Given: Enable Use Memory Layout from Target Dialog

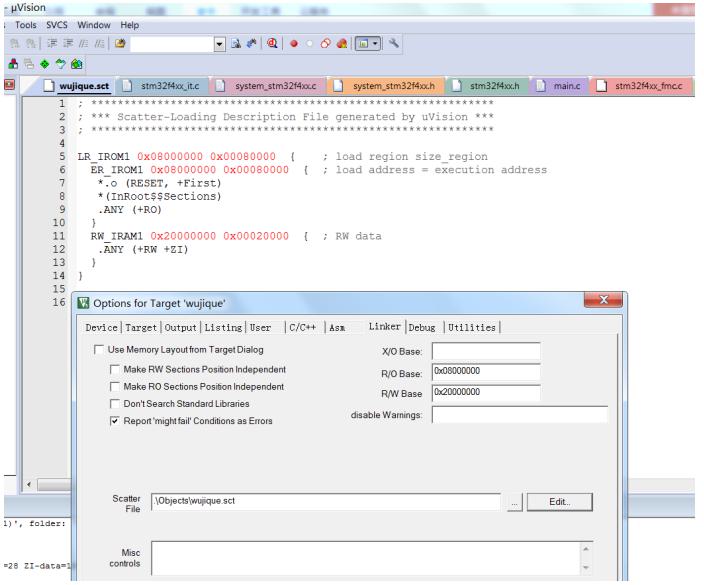Looking at the screenshot, I should [98, 349].
